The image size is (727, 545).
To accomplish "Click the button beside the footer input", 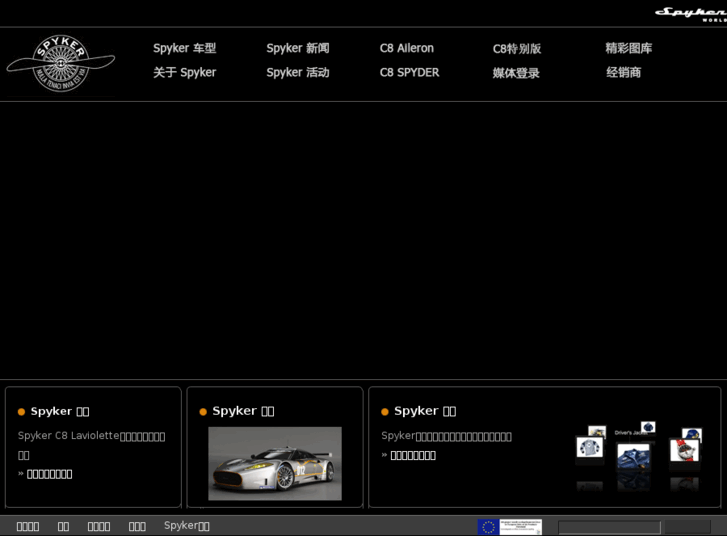I will click(x=688, y=527).
